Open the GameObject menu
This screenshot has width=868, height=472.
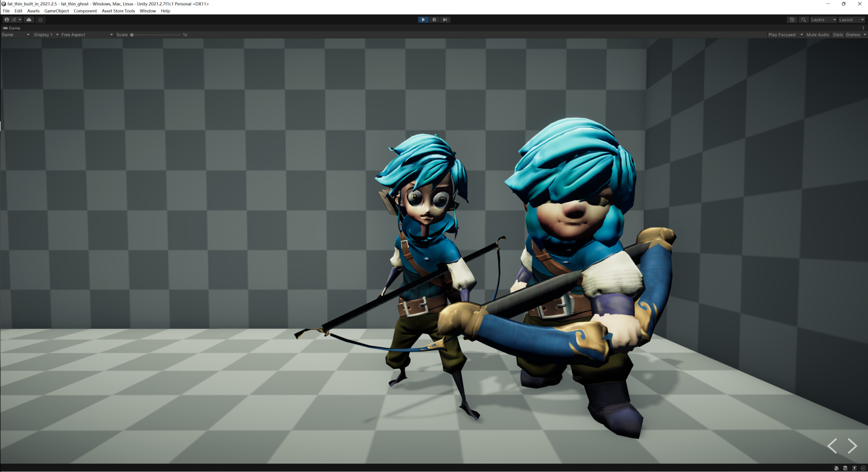(55, 11)
